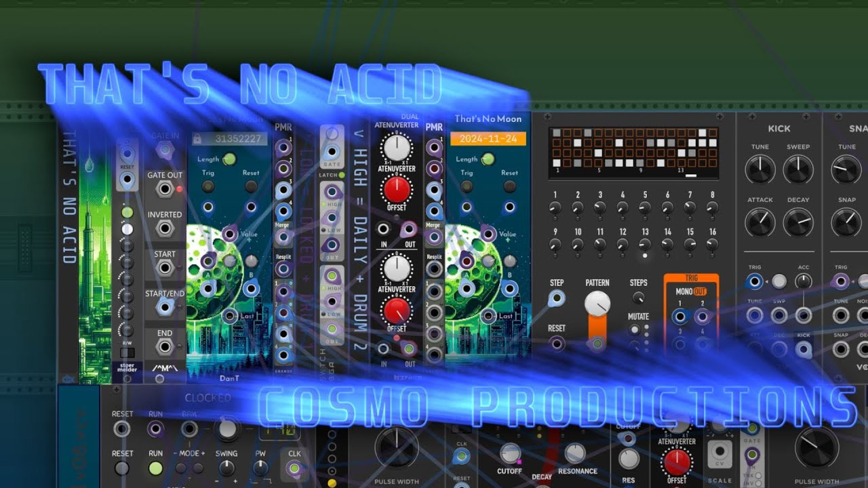Click the KICK module SWP input jack
Screen dimensions: 868x488
click(x=778, y=315)
